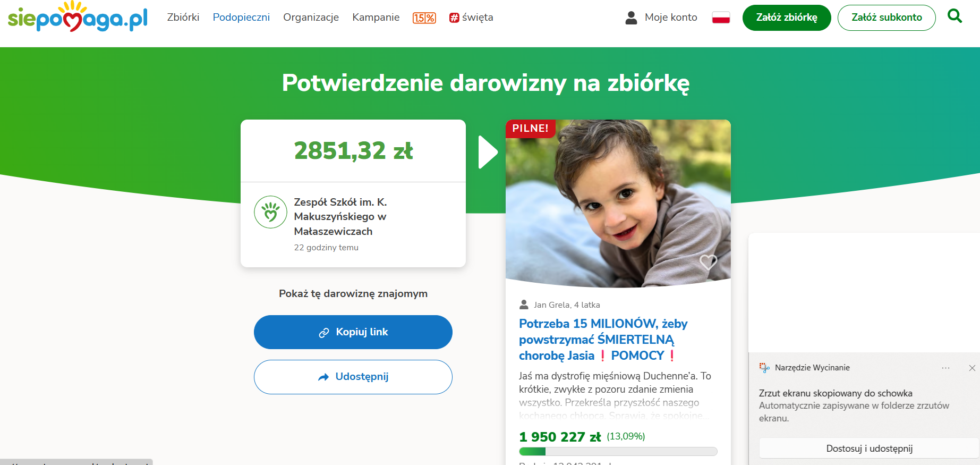Open Snipping Tool notification options menu
Viewport: 980px width, 465px height.
click(945, 368)
